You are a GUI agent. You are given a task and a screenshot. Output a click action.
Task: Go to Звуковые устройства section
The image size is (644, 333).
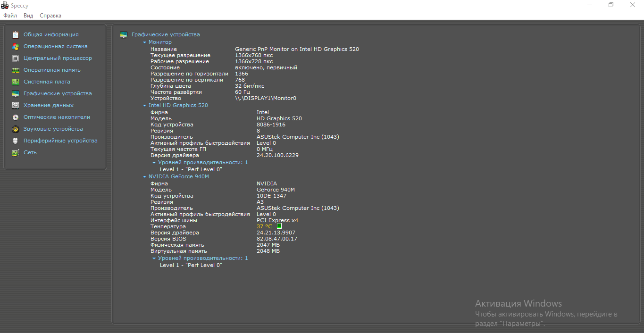pos(53,129)
